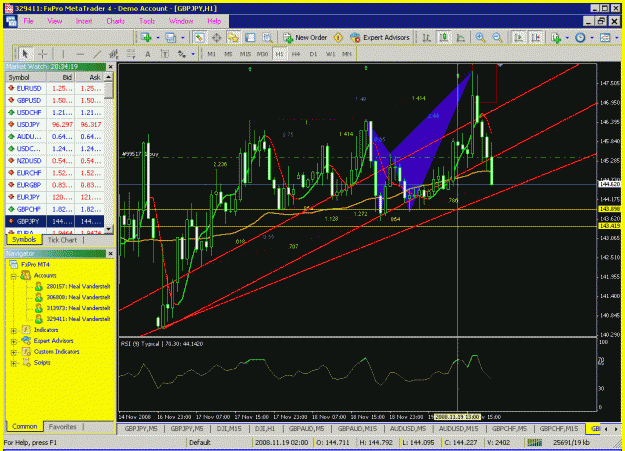
Task: Toggle the Market Watch window icon
Action: [x=199, y=37]
